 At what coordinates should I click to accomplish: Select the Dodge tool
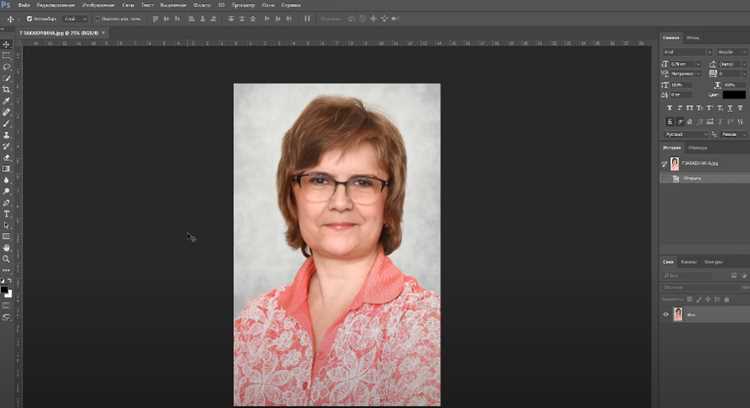[x=6, y=191]
